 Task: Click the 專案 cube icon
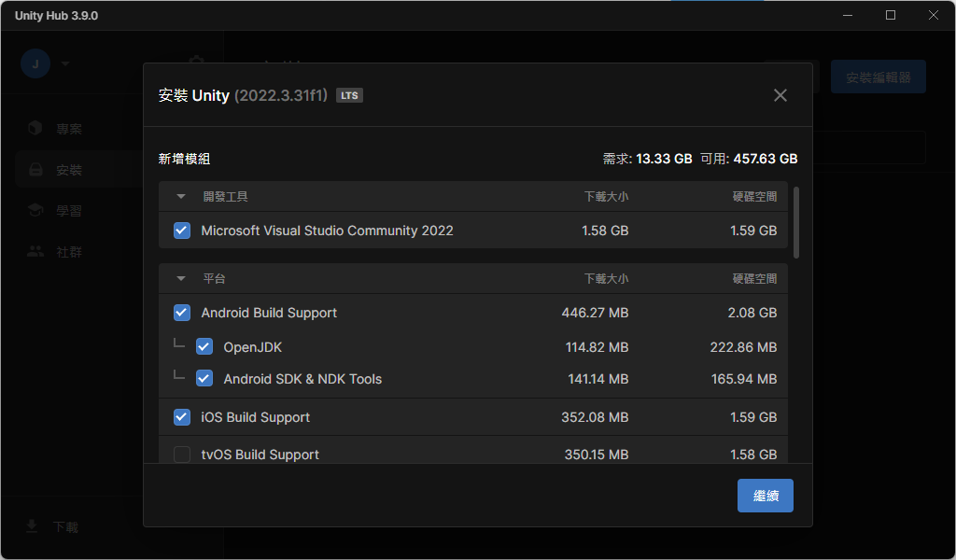tap(35, 128)
